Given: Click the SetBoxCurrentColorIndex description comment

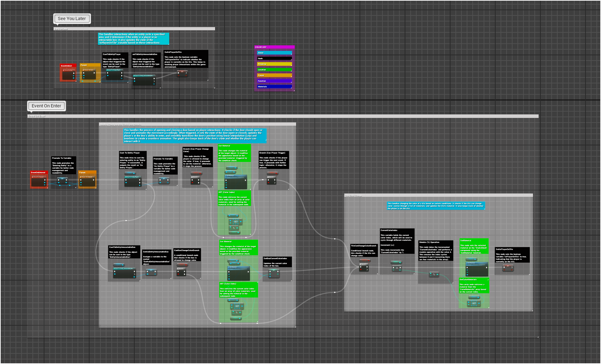Looking at the screenshot, I should 277,262.
